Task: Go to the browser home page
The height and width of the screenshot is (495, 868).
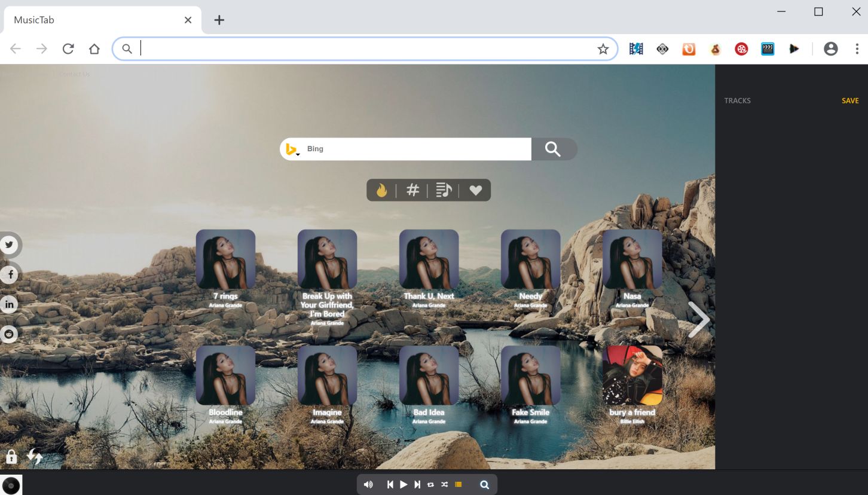Action: 94,49
